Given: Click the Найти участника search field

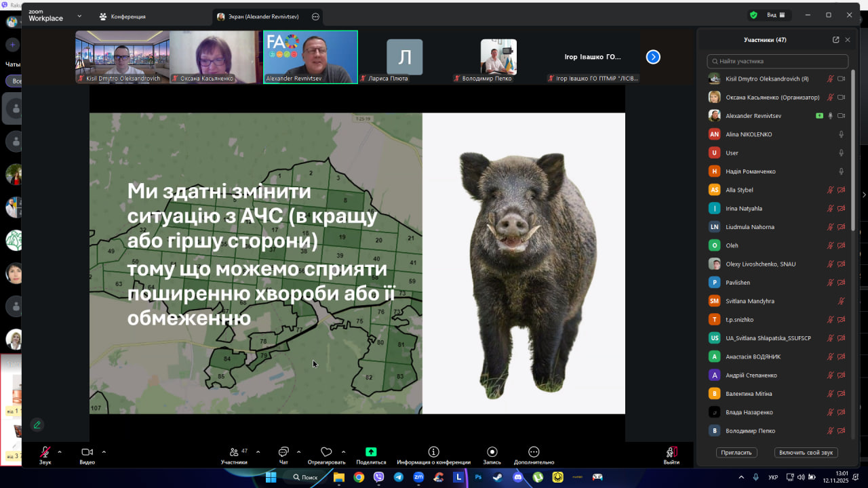Looking at the screenshot, I should pyautogui.click(x=777, y=61).
